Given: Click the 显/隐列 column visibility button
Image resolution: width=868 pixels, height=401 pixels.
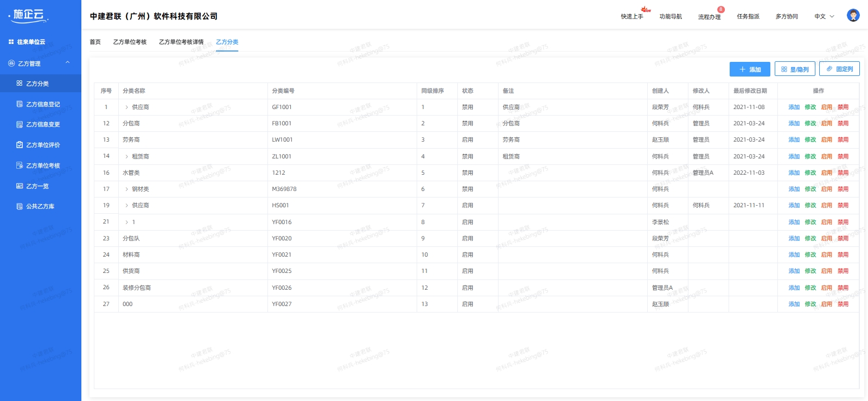Looking at the screenshot, I should click(x=795, y=69).
